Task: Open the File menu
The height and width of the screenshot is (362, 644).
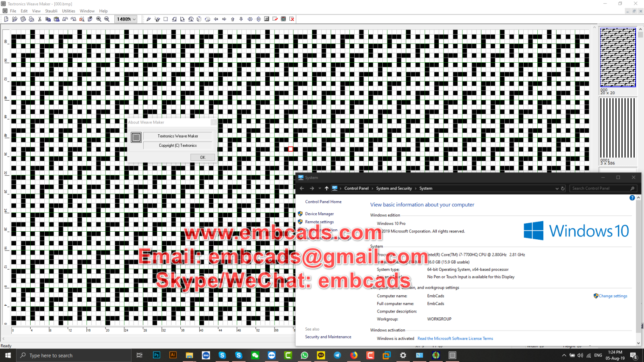Action: pos(13,11)
